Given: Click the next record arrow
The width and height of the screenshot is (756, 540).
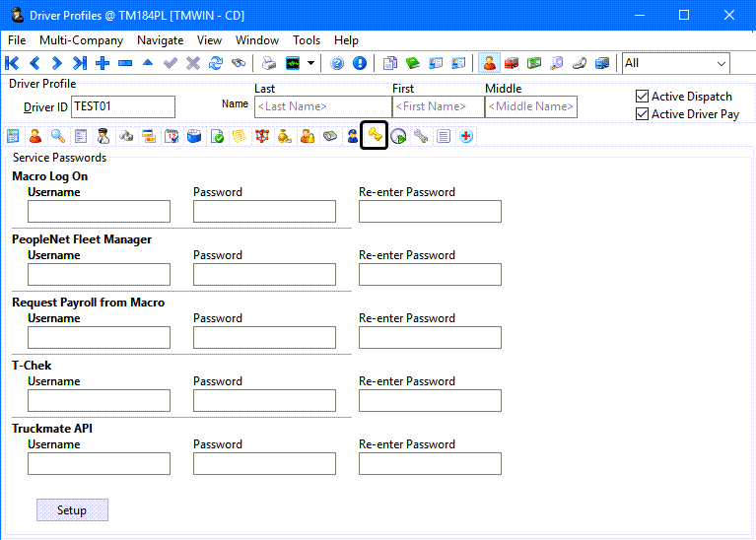Looking at the screenshot, I should pyautogui.click(x=57, y=63).
